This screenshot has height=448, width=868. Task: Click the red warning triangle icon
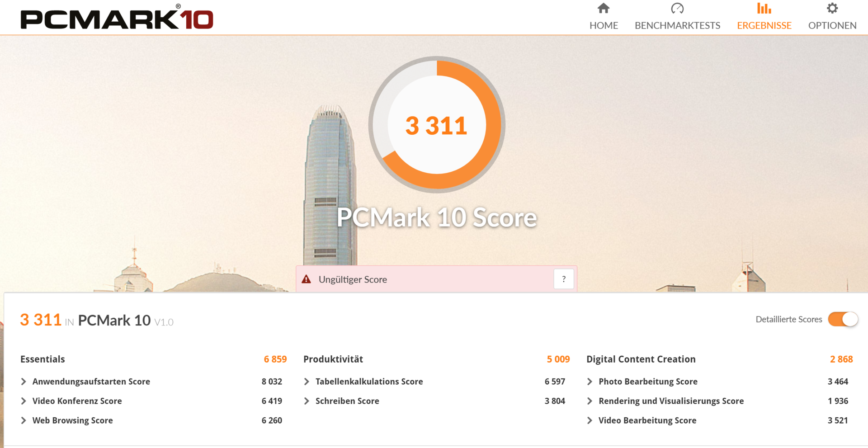[x=307, y=279]
